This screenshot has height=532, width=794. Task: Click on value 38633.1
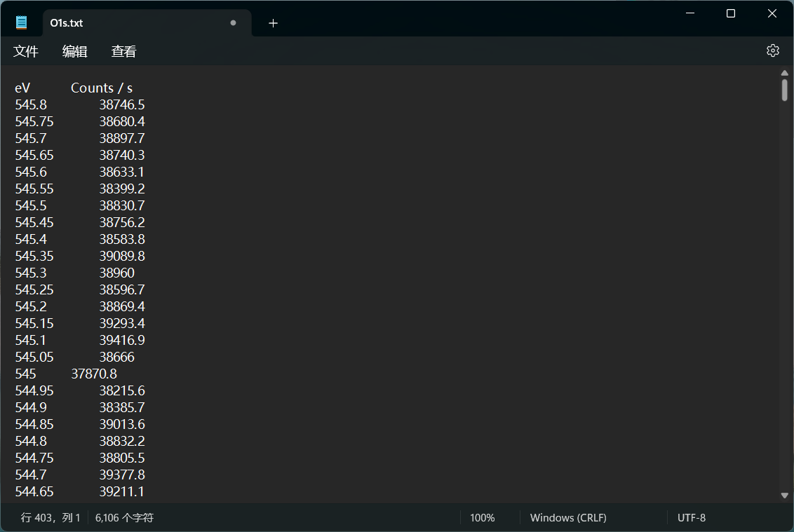(121, 172)
